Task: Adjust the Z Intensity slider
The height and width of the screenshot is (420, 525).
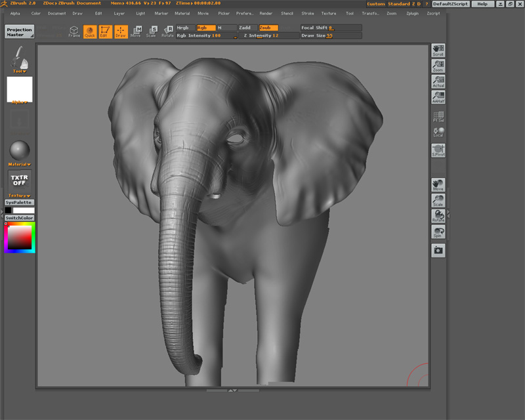Action: tap(269, 35)
